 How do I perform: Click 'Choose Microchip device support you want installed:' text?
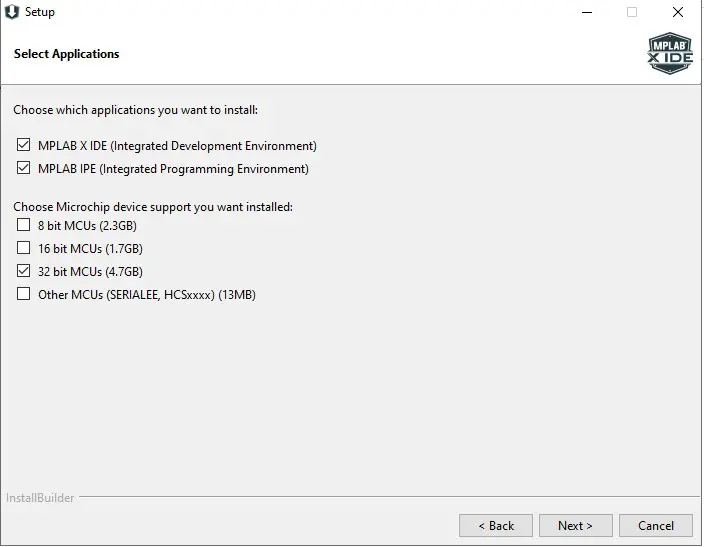click(153, 207)
